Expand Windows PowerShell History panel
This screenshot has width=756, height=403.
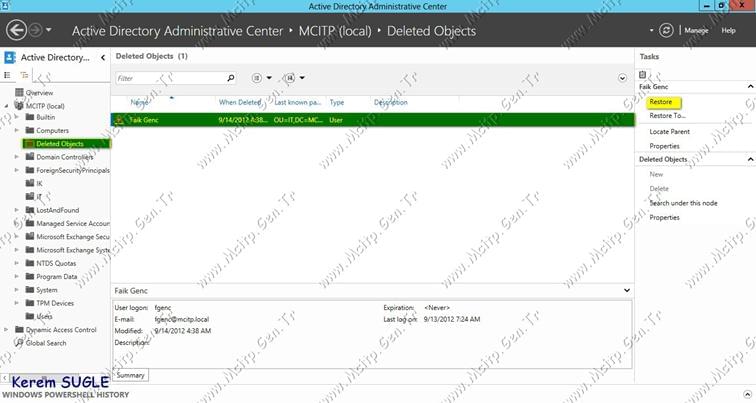click(x=747, y=394)
